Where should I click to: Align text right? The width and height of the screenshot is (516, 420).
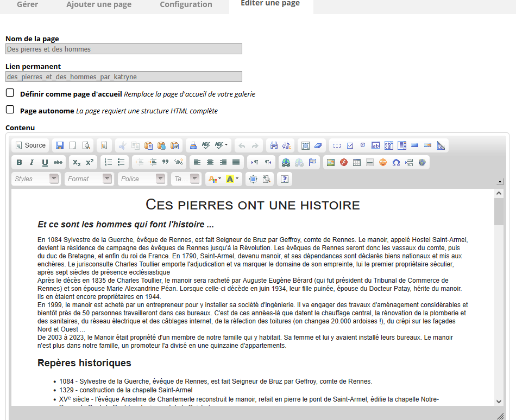(x=223, y=162)
